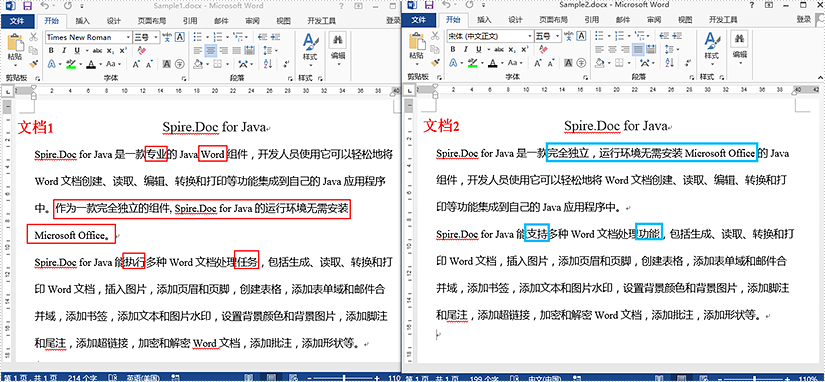The width and height of the screenshot is (825, 382).
Task: Decrease indent in Sample1 window
Action: point(262,37)
